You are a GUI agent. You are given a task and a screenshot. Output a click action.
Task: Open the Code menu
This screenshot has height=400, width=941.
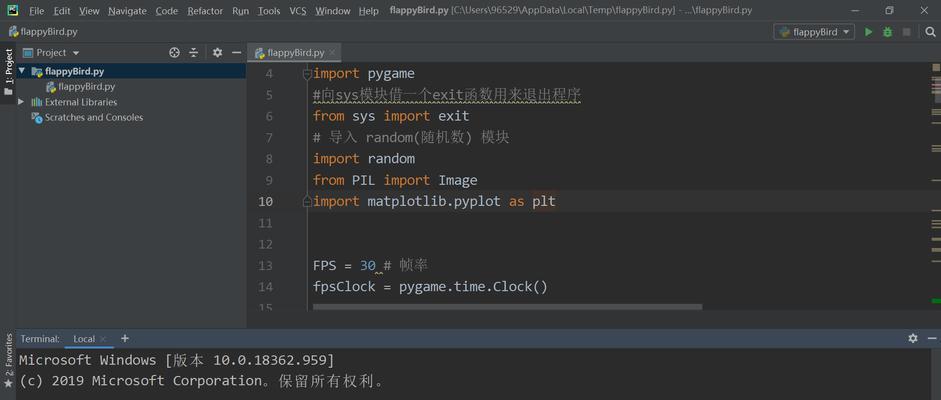click(x=167, y=11)
